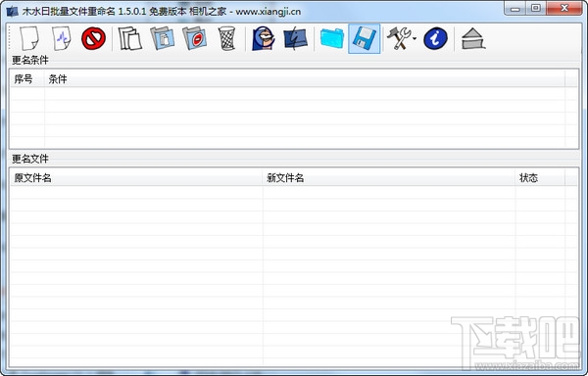The width and height of the screenshot is (588, 376).
Task: Click the blue info about icon
Action: 435,38
